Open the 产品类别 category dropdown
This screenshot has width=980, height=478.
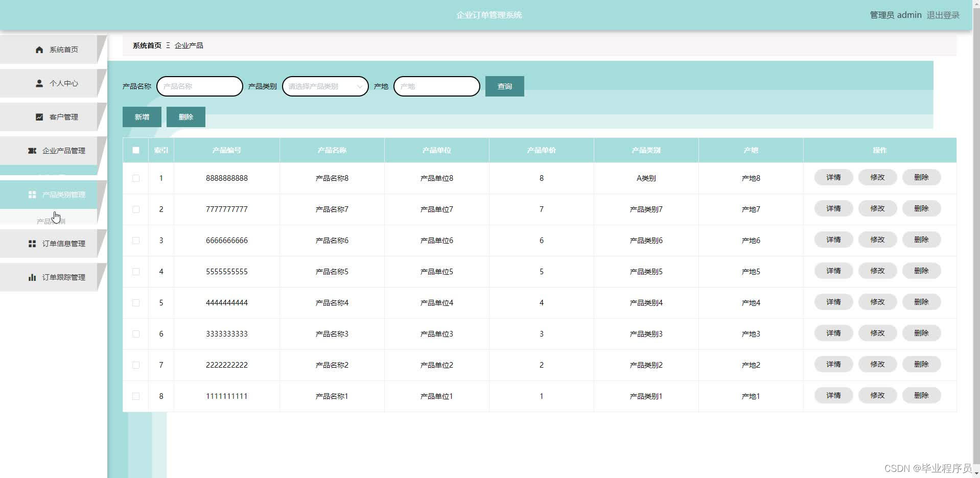(x=325, y=86)
